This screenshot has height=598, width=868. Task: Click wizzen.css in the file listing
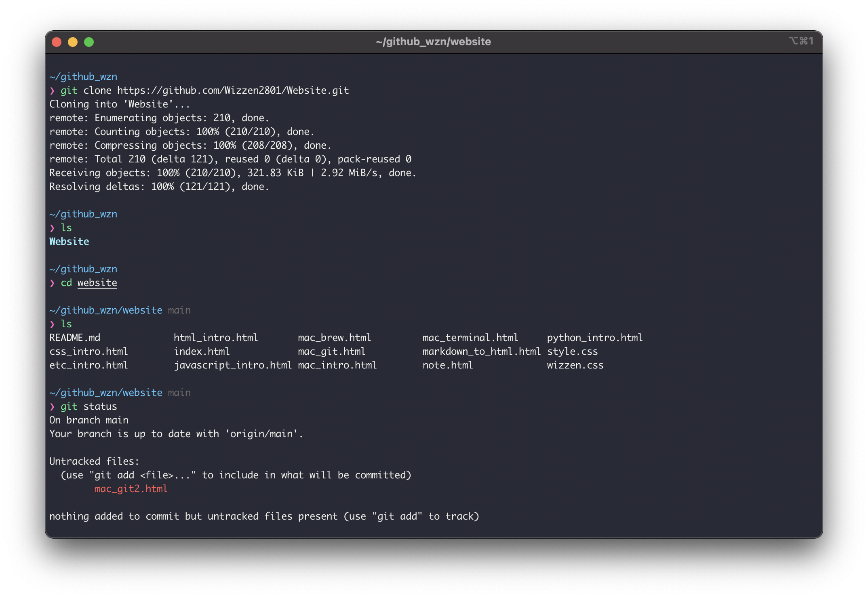(x=575, y=365)
